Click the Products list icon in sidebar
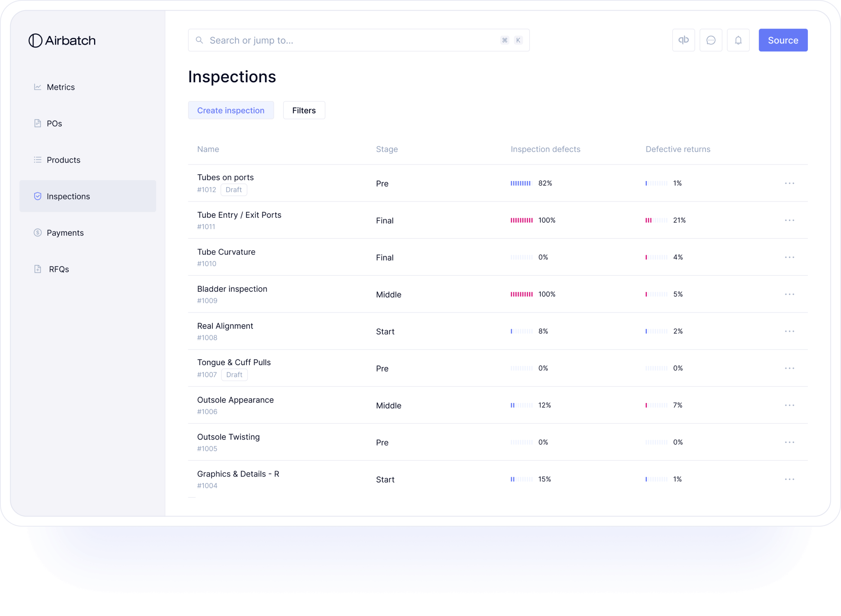This screenshot has height=616, width=841. click(37, 160)
